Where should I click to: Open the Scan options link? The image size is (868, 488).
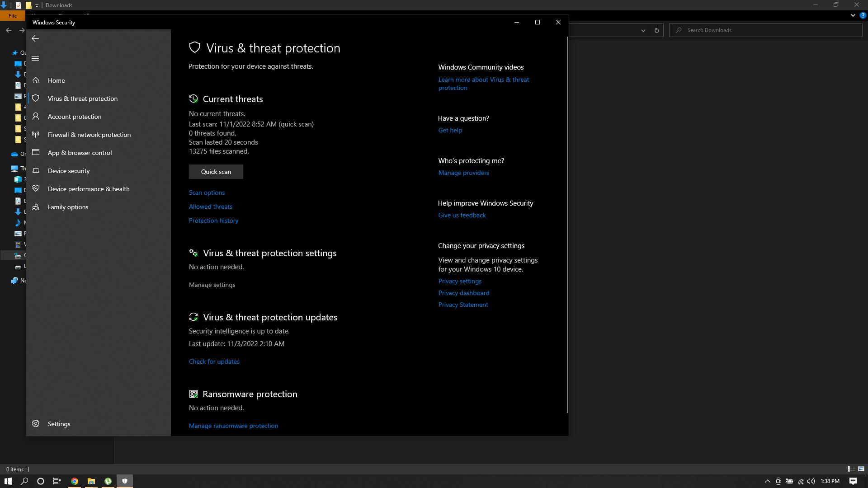[x=207, y=192]
